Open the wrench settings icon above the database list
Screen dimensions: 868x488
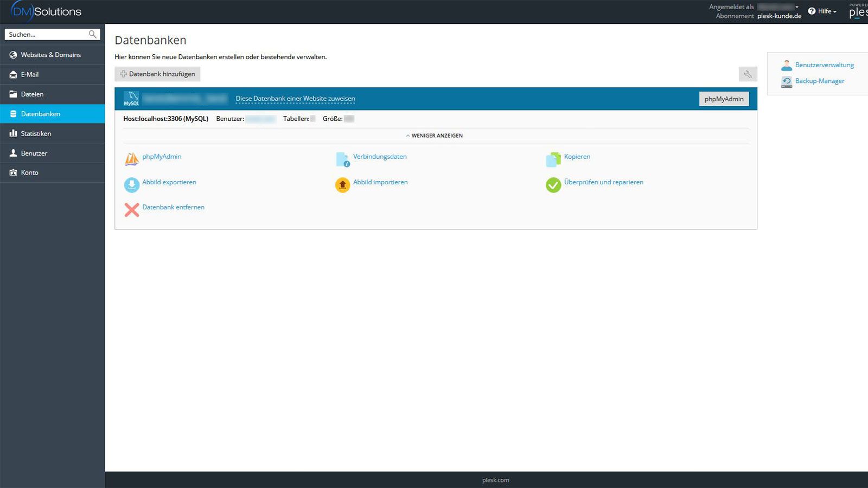748,74
